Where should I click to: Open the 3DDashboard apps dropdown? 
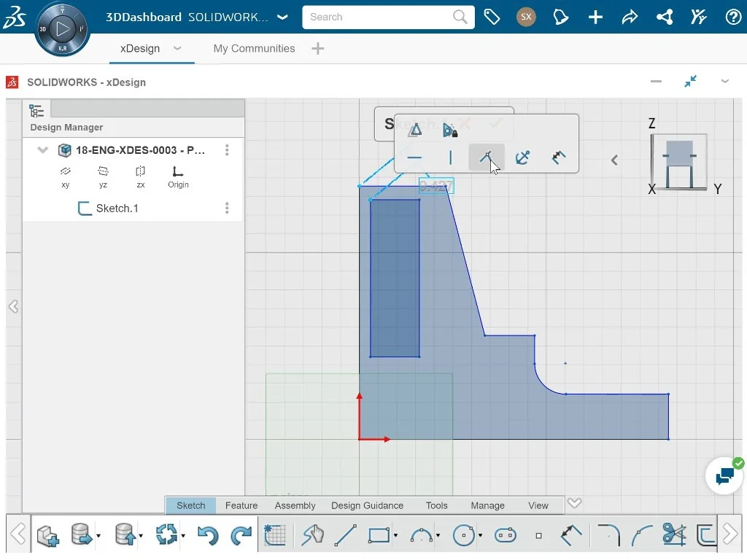tap(282, 16)
